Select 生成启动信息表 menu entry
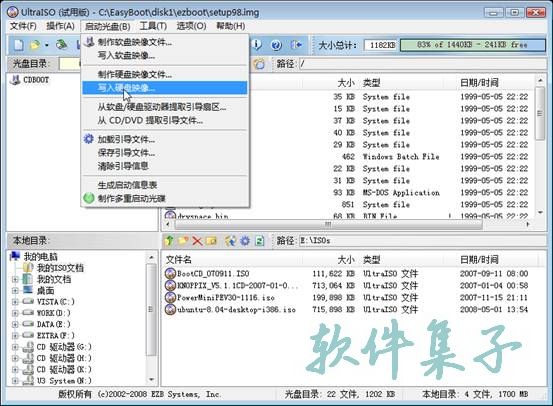This screenshot has height=406, width=553. tap(165, 185)
